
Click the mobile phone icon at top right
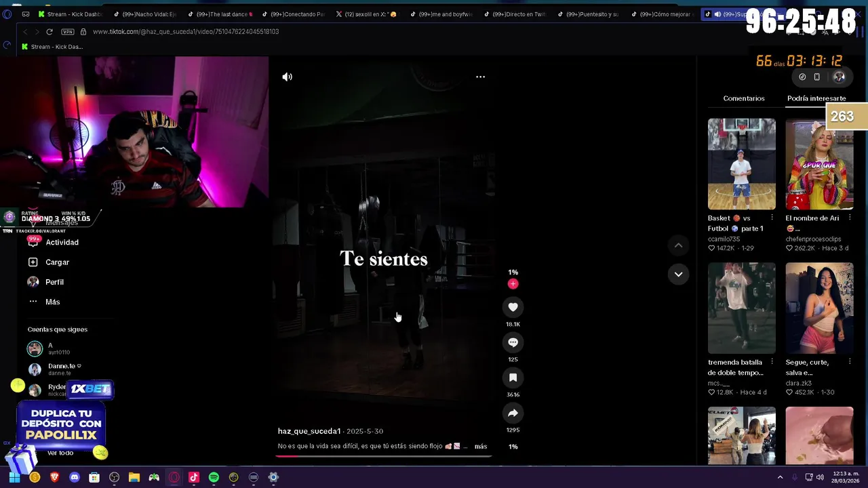pos(817,77)
